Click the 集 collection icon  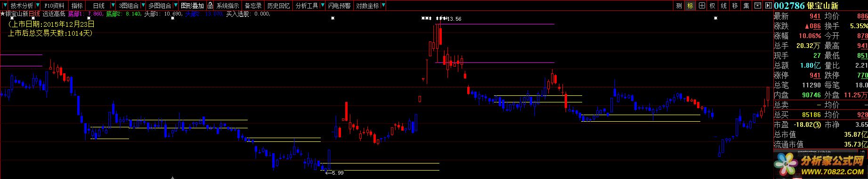tap(746, 6)
